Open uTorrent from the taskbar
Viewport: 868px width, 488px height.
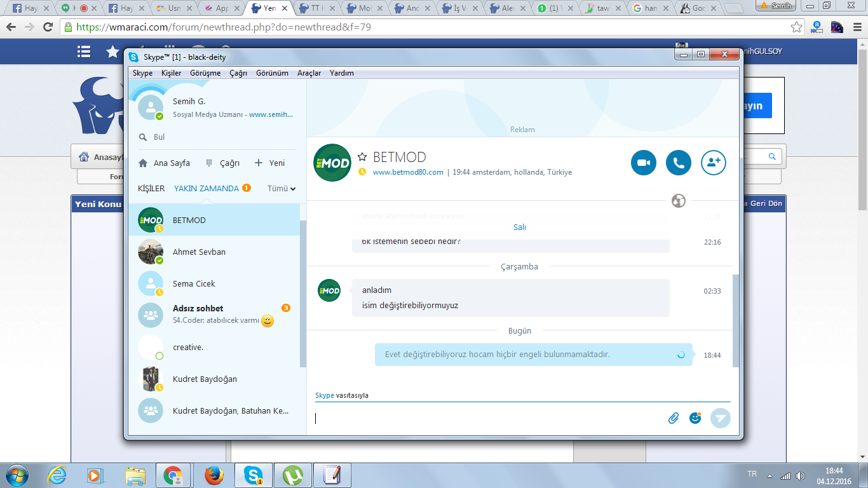pyautogui.click(x=293, y=475)
